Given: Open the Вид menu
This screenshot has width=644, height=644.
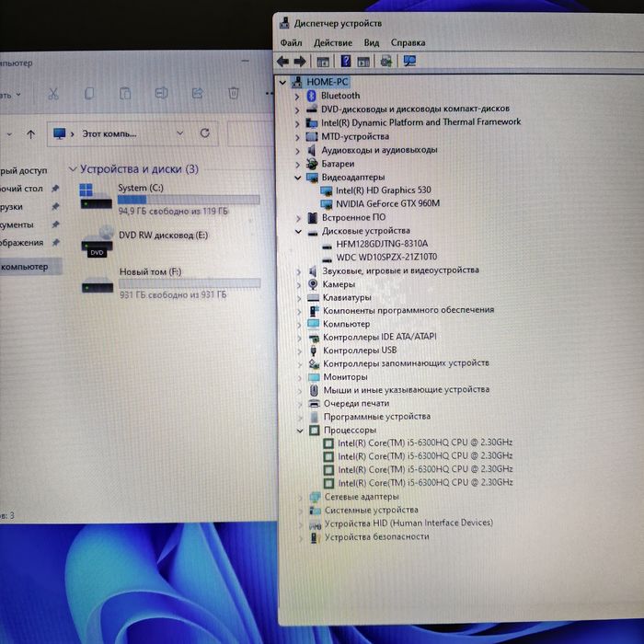Looking at the screenshot, I should pos(372,42).
